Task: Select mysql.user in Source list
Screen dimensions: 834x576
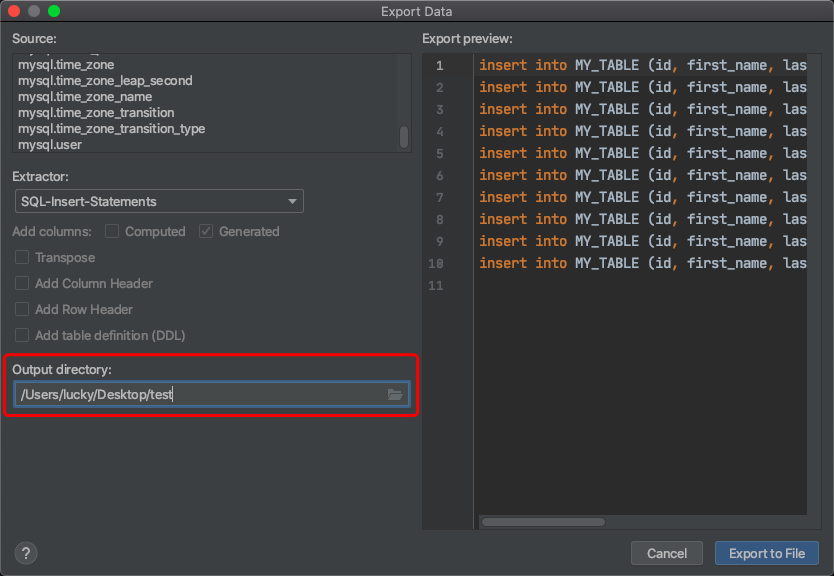Action: (x=50, y=145)
